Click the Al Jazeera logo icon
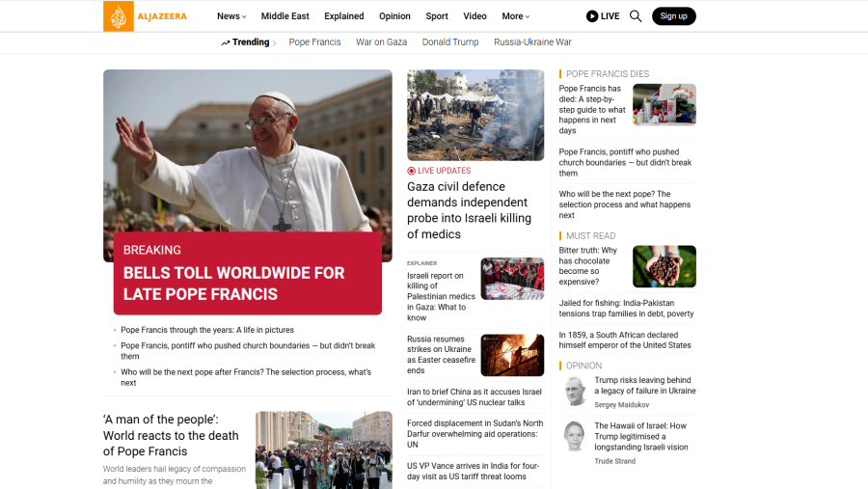This screenshot has height=489, width=868. [x=119, y=16]
